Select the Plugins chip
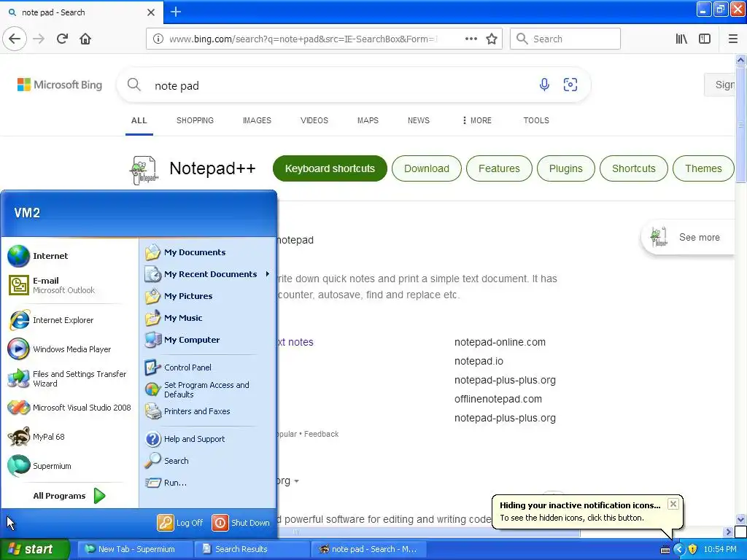This screenshot has width=747, height=560. 565,168
